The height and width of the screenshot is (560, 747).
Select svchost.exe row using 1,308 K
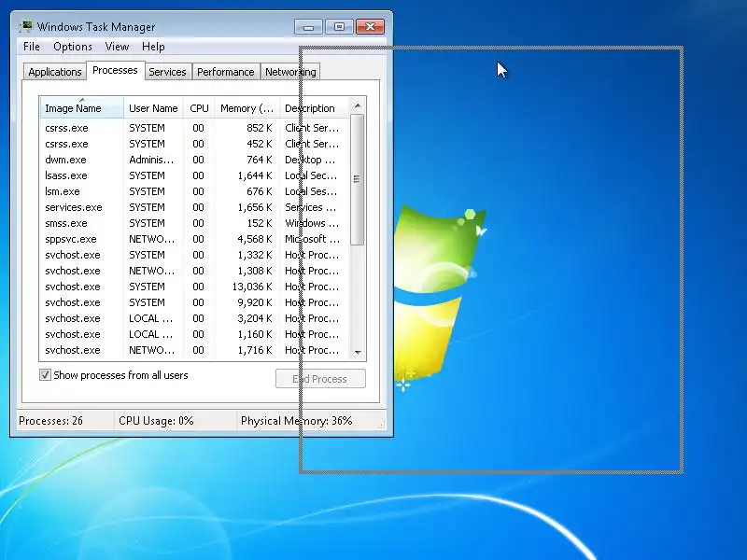[194, 271]
